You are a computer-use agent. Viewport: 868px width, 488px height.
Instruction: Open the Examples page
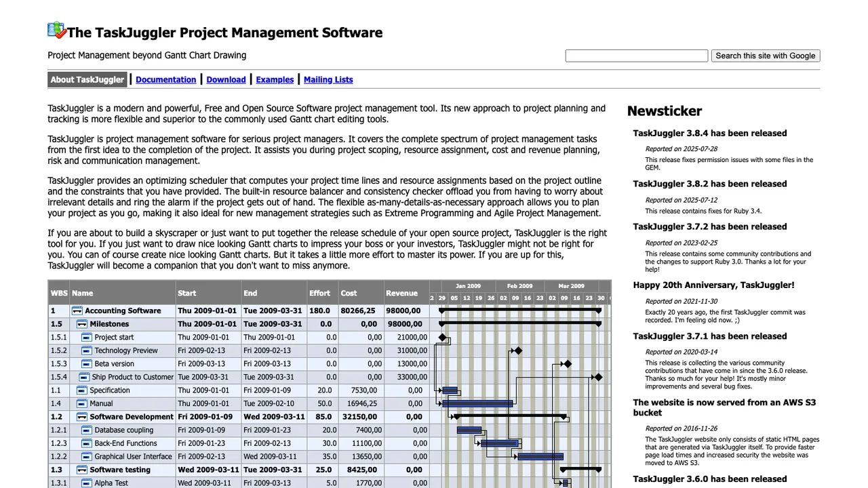coord(275,79)
